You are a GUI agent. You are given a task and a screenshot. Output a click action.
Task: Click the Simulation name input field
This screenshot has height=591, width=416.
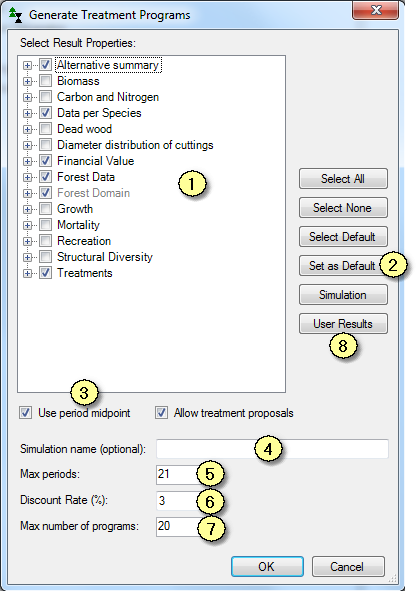tap(272, 449)
